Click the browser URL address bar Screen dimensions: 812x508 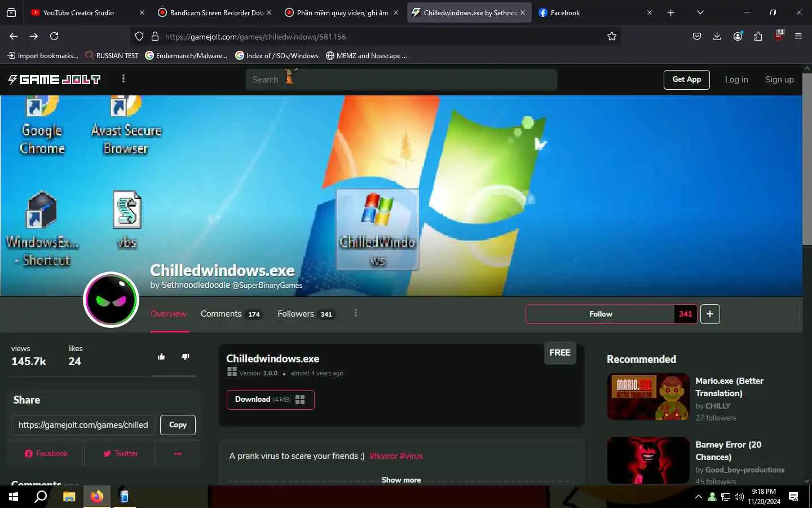375,36
